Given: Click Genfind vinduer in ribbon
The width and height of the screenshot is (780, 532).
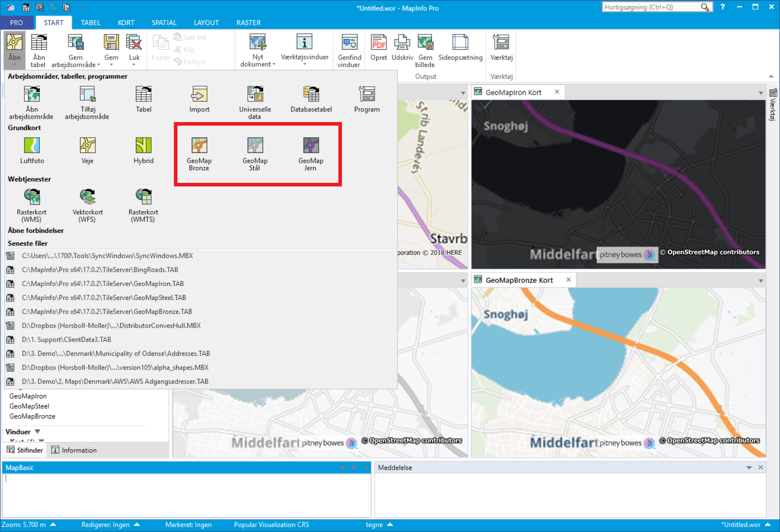Looking at the screenshot, I should pyautogui.click(x=350, y=50).
